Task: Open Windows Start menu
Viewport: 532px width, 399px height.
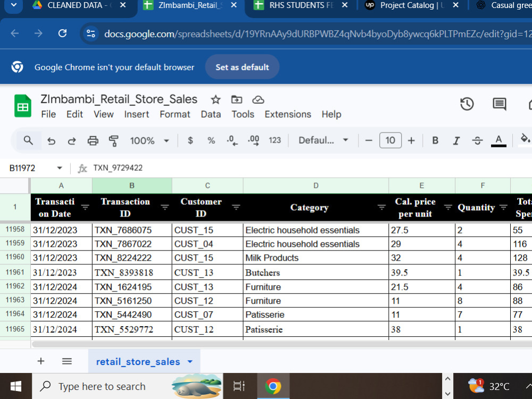Action: pos(15,386)
